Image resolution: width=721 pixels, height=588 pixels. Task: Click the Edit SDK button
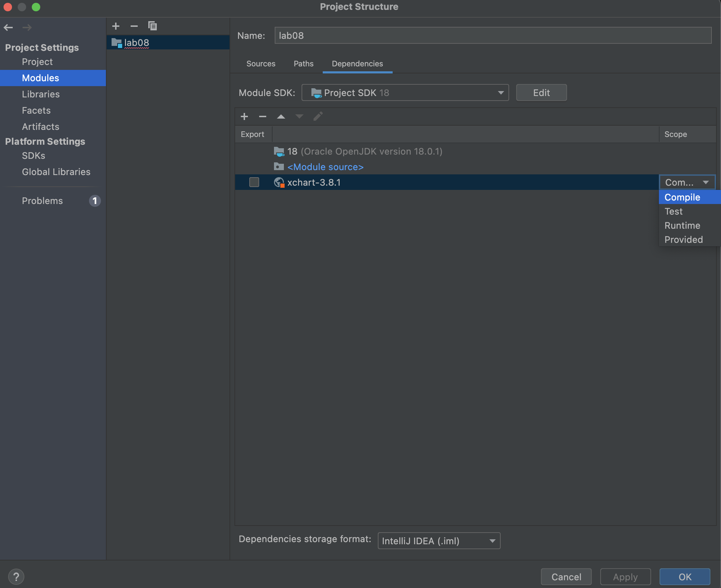pyautogui.click(x=541, y=92)
